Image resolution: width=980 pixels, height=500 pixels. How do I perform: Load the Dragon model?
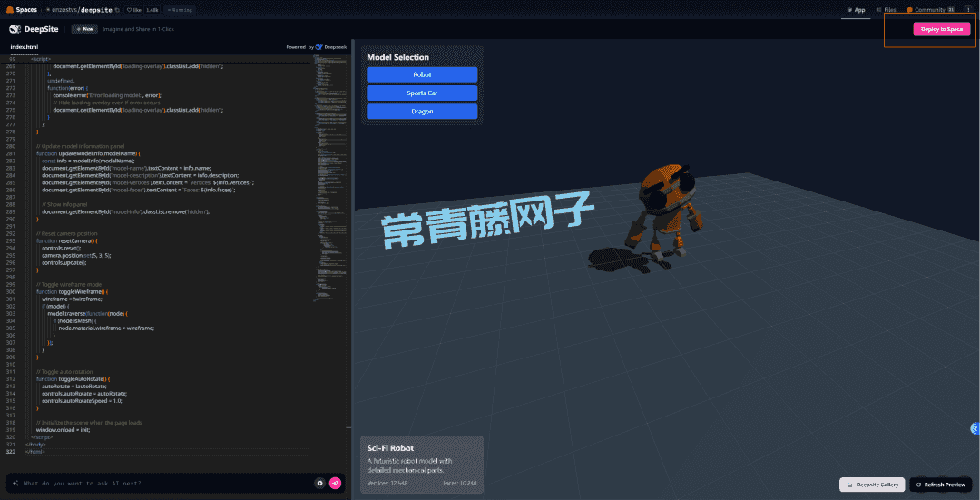pyautogui.click(x=422, y=112)
